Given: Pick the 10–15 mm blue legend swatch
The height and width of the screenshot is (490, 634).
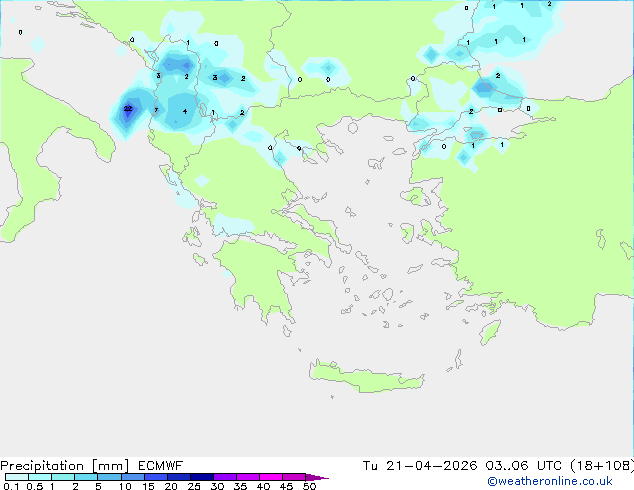Looking at the screenshot, I should (x=132, y=477).
